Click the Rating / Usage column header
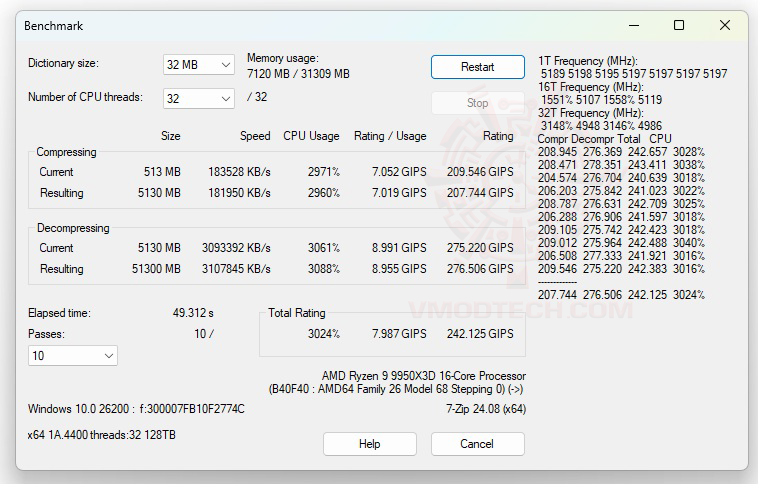This screenshot has width=762, height=492. pyautogui.click(x=390, y=136)
